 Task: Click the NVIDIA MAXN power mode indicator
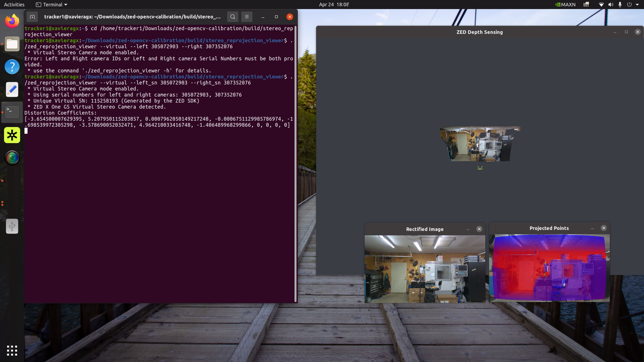click(x=565, y=5)
